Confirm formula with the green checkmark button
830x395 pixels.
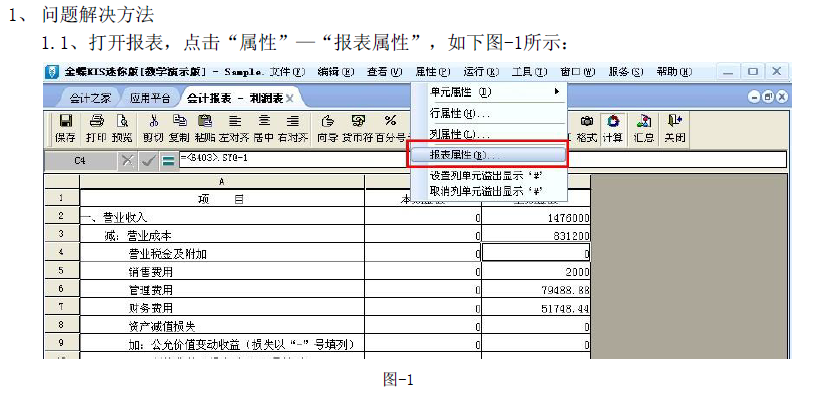tap(149, 160)
